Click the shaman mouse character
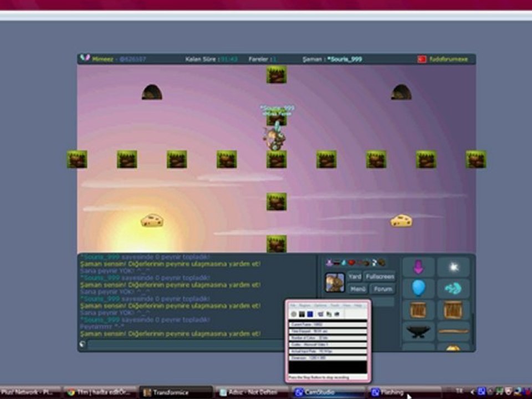This screenshot has width=532, height=399. click(x=274, y=137)
